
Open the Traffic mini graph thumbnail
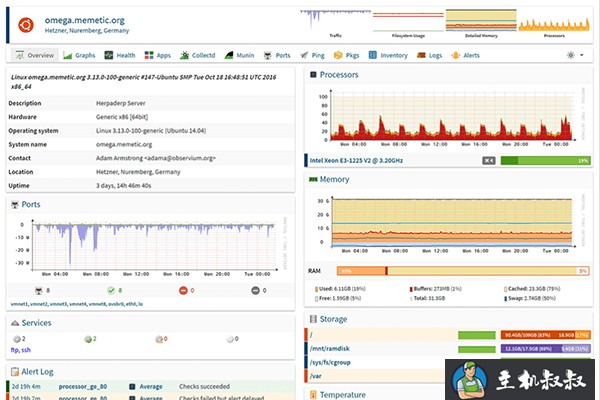pyautogui.click(x=336, y=23)
